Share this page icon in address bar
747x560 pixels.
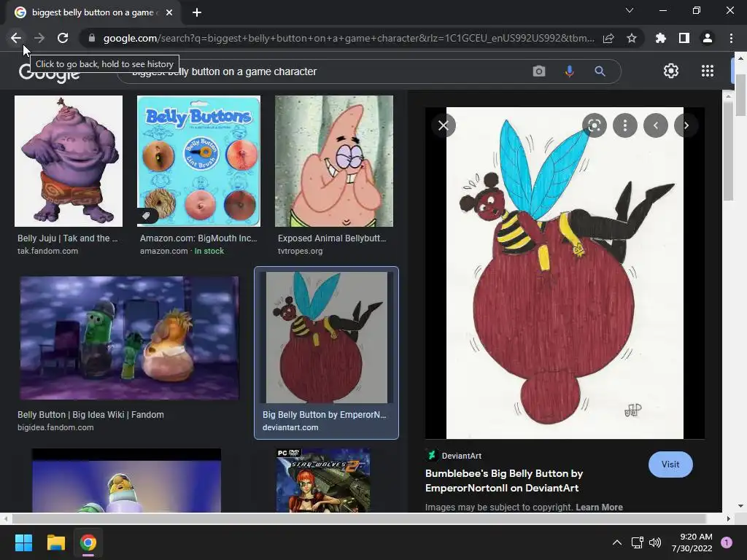tap(608, 38)
